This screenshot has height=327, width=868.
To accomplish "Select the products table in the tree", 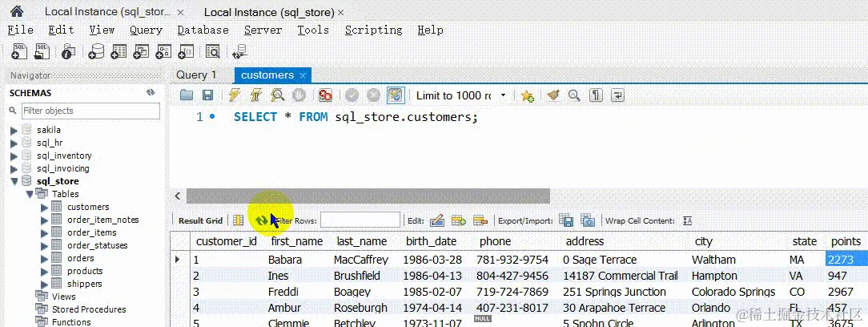I will (85, 271).
